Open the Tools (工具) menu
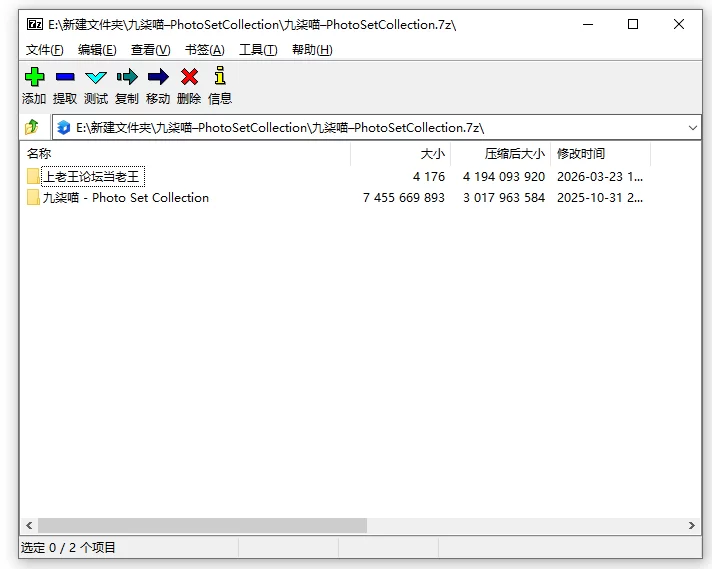Image resolution: width=712 pixels, height=569 pixels. 257,50
